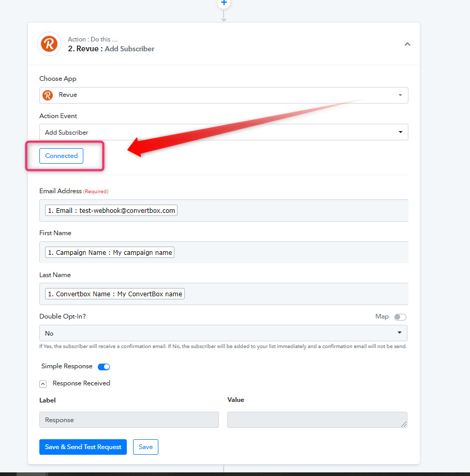This screenshot has height=476, width=470.
Task: Click the Email Address input field
Action: (x=224, y=210)
